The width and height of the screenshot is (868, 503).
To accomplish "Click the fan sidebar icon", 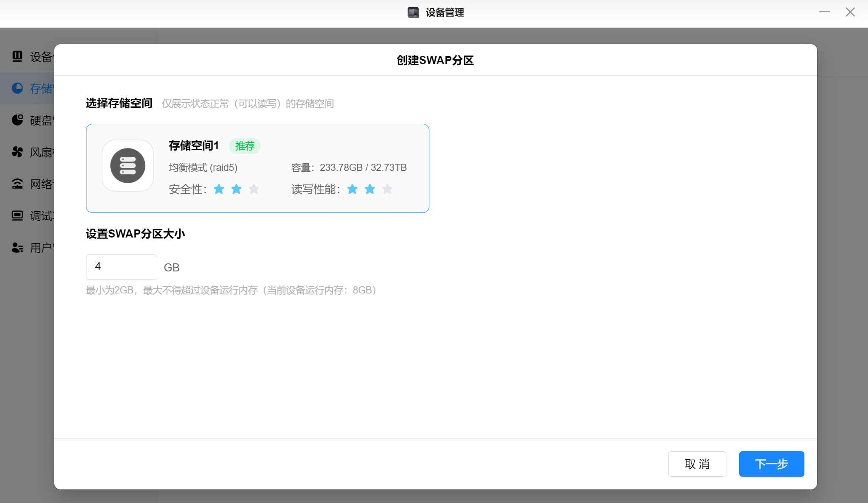I will 17,152.
